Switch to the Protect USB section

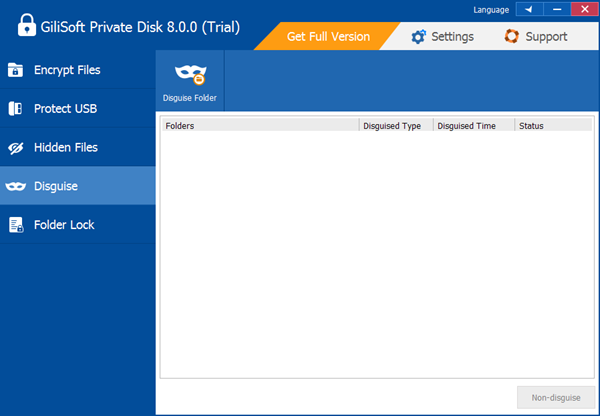[x=78, y=108]
